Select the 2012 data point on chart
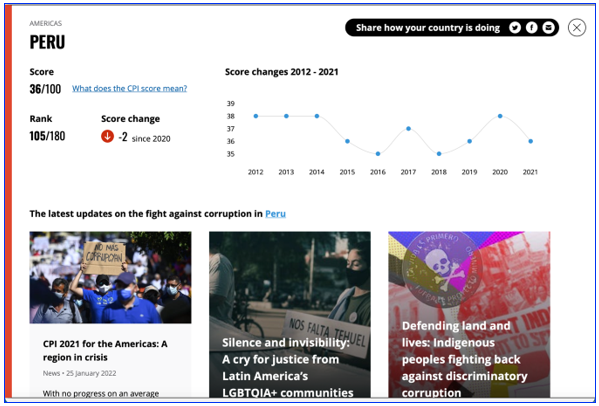Viewport: 599px width, 406px height. point(256,116)
